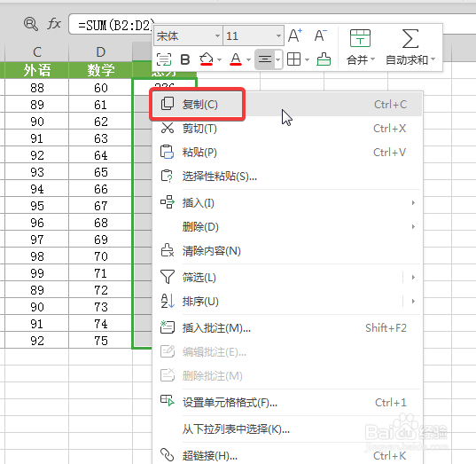Click cell with value 68 in 数学 column

(x=100, y=223)
